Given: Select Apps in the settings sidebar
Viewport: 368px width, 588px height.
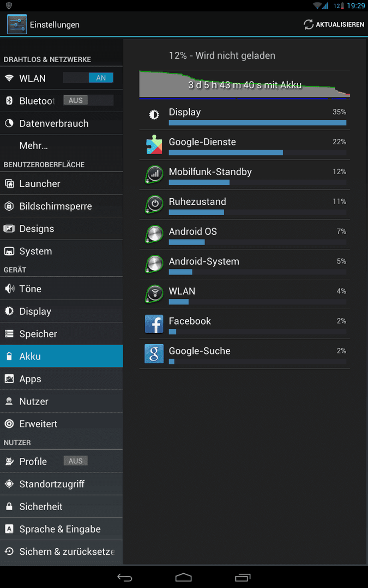Looking at the screenshot, I should coord(61,379).
